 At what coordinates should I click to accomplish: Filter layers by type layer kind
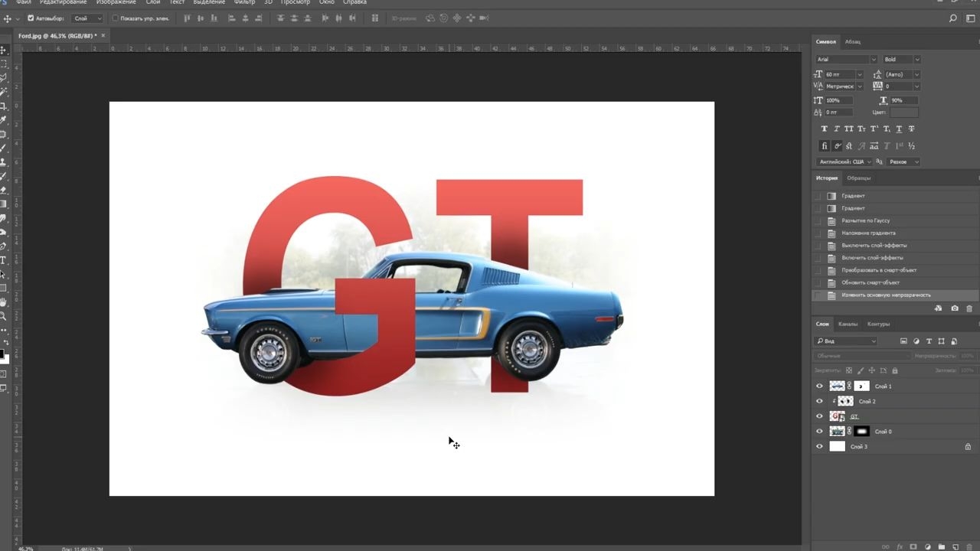click(929, 341)
